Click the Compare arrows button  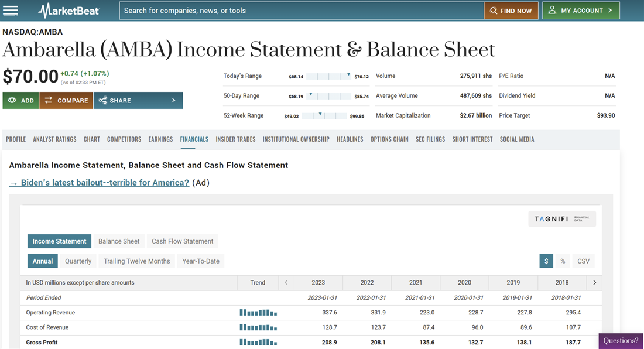coord(66,101)
